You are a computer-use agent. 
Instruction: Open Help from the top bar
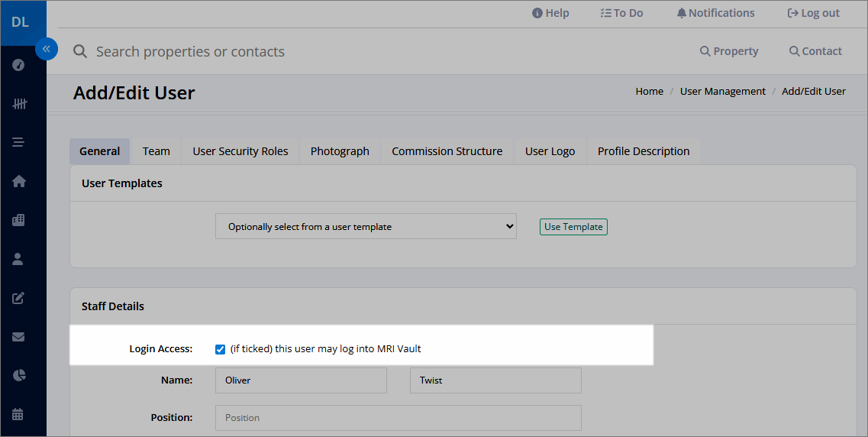tap(550, 13)
